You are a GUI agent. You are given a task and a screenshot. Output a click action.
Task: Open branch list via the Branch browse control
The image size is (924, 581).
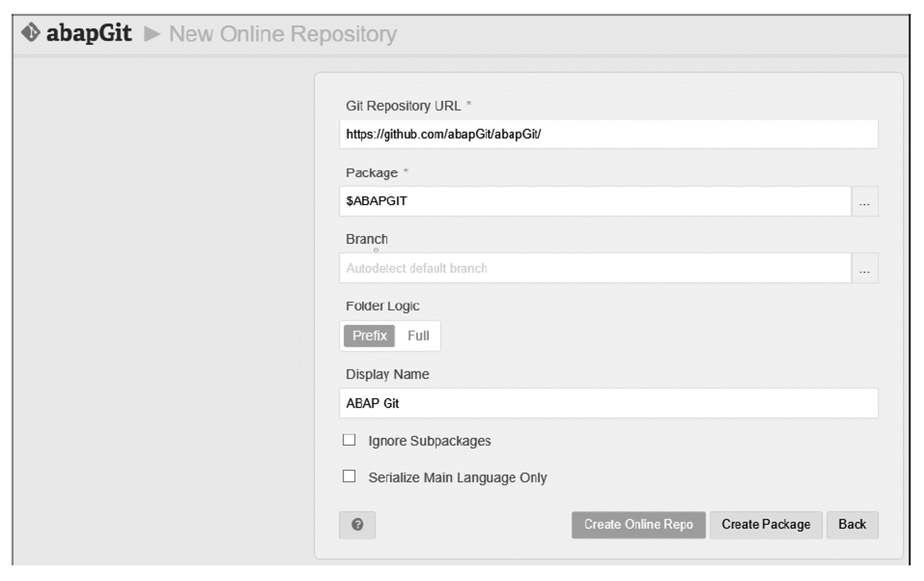865,268
